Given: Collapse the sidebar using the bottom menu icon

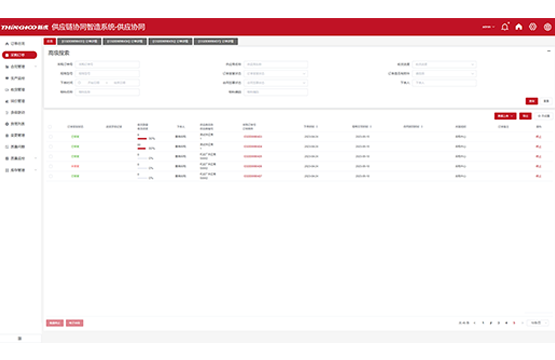Looking at the screenshot, I should point(19,338).
